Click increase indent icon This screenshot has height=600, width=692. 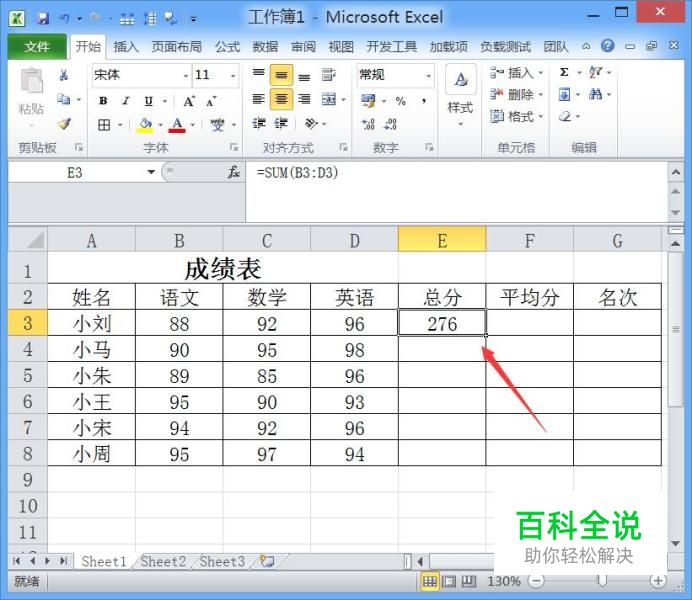point(281,123)
